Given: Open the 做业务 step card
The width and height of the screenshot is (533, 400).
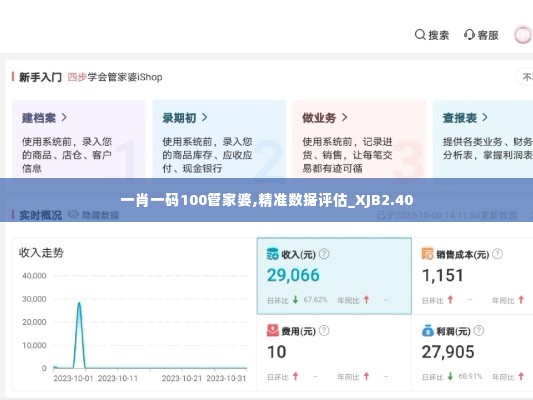Looking at the screenshot, I should 359,139.
